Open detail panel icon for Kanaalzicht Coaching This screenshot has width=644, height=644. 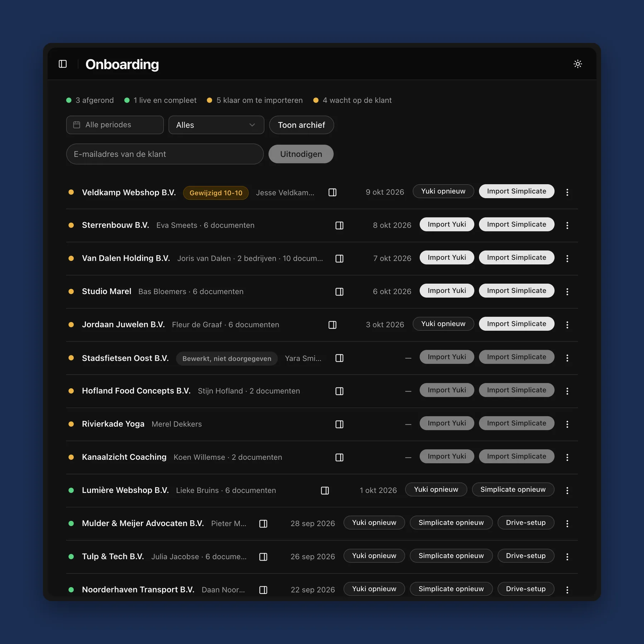(340, 457)
